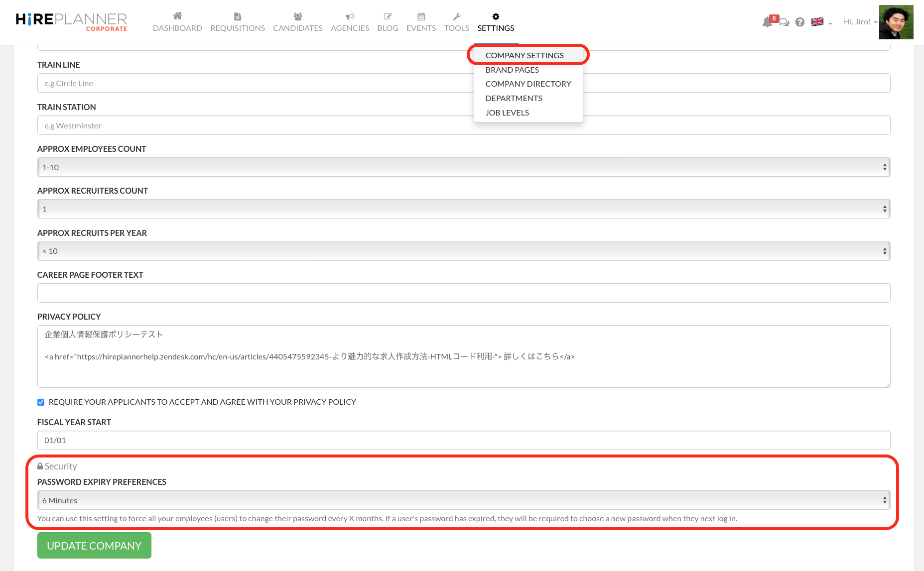924x571 pixels.
Task: Open the chat messages icon
Action: click(784, 22)
